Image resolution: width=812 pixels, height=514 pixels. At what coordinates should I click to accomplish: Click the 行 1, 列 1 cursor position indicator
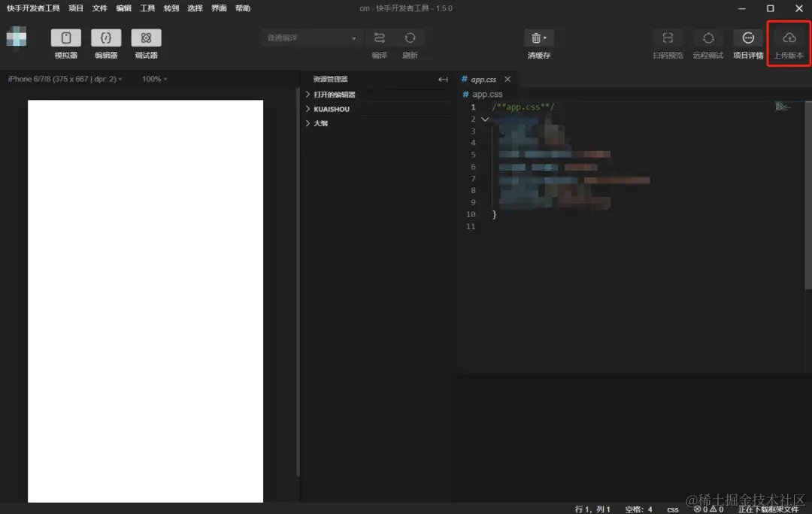pos(592,509)
